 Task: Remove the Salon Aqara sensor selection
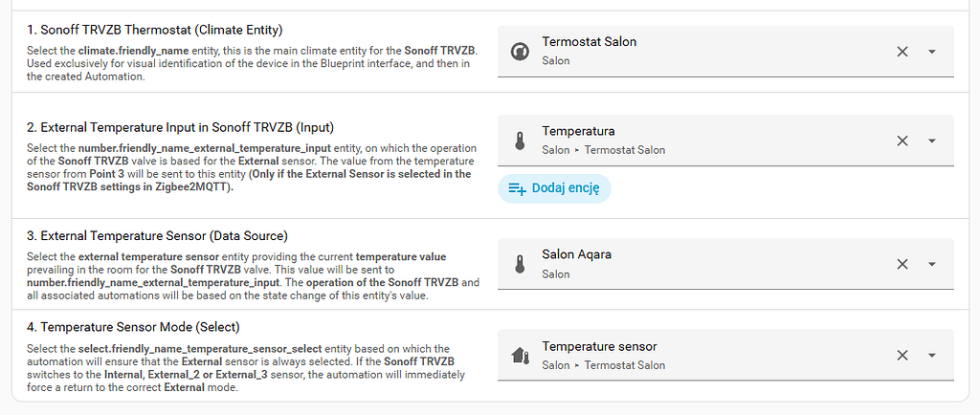[902, 265]
